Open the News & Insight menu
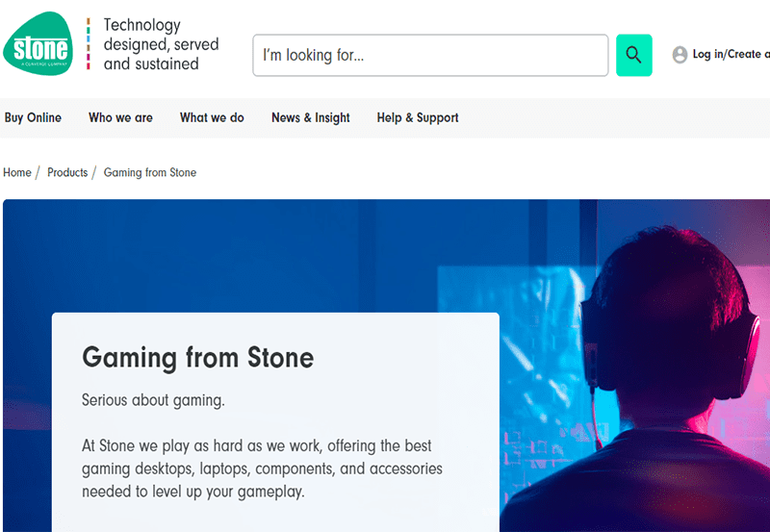 click(x=310, y=117)
